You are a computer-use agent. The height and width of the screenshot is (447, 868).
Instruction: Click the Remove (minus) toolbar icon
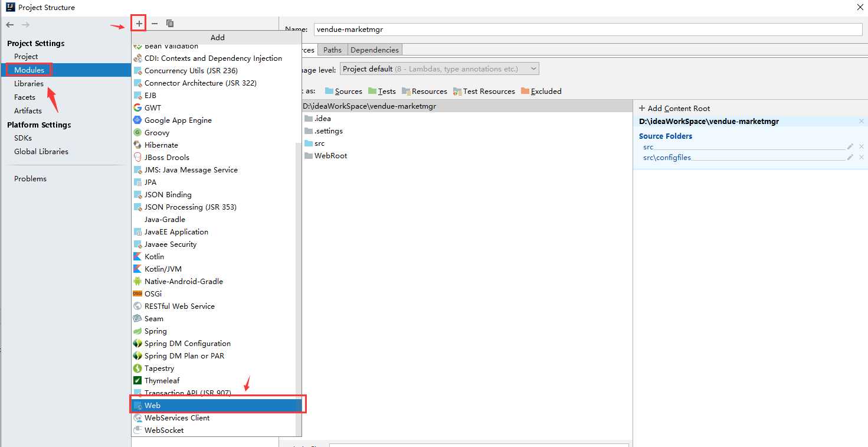coord(155,24)
